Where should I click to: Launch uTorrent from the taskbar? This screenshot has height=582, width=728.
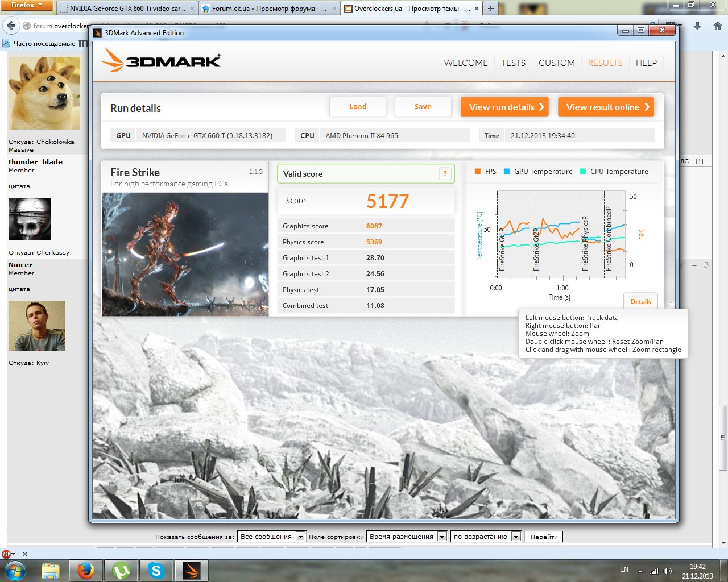[x=121, y=570]
